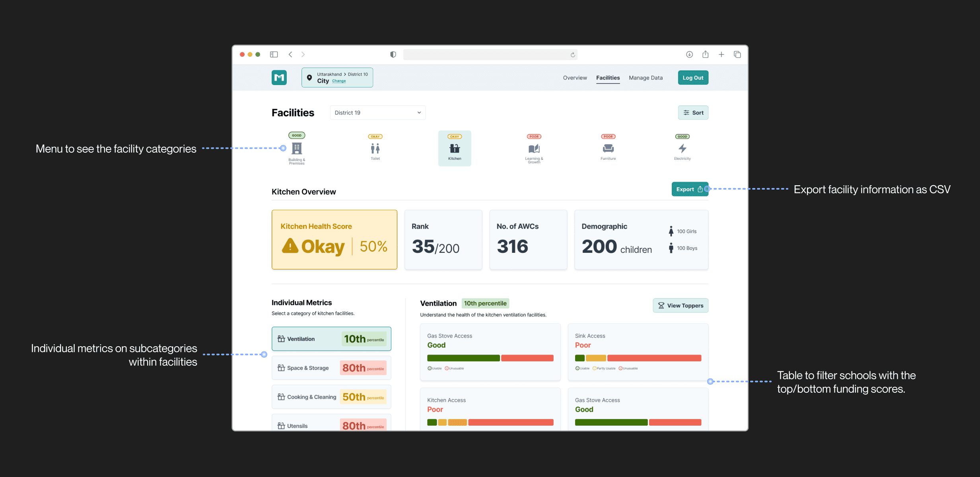
Task: Open the Overview tab
Action: click(x=575, y=78)
